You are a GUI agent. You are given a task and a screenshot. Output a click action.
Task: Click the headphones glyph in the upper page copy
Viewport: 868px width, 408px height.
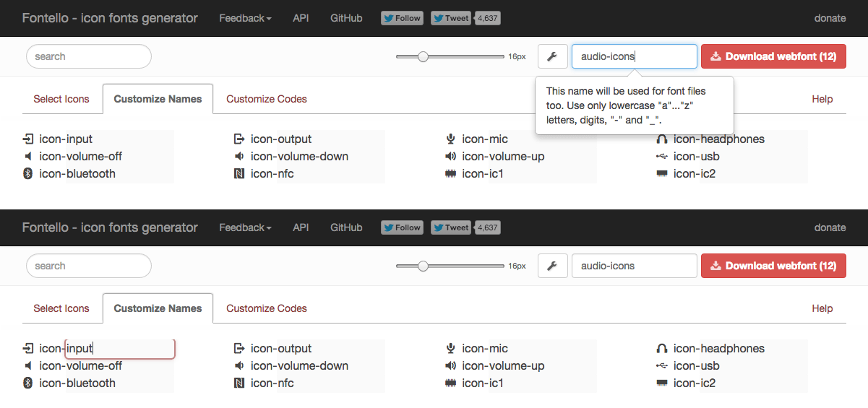click(x=662, y=139)
